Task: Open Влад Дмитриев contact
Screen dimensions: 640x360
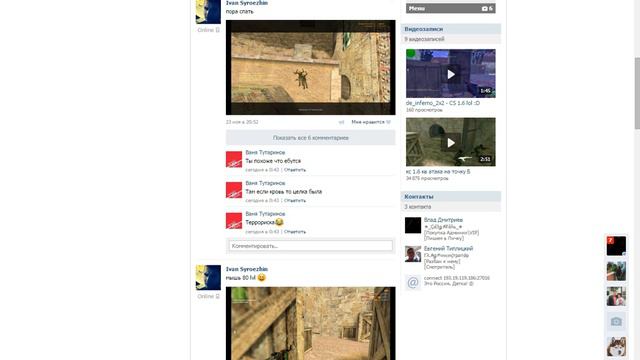Action: tap(443, 220)
